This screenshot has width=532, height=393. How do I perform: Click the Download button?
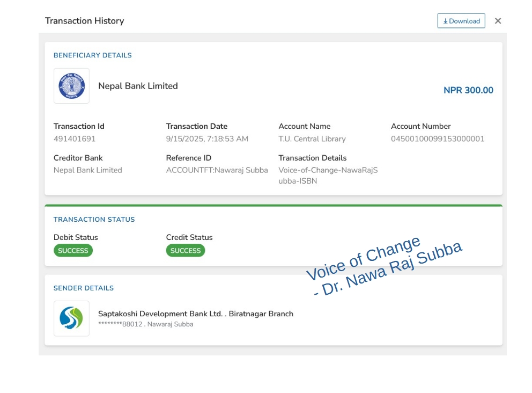coord(461,21)
